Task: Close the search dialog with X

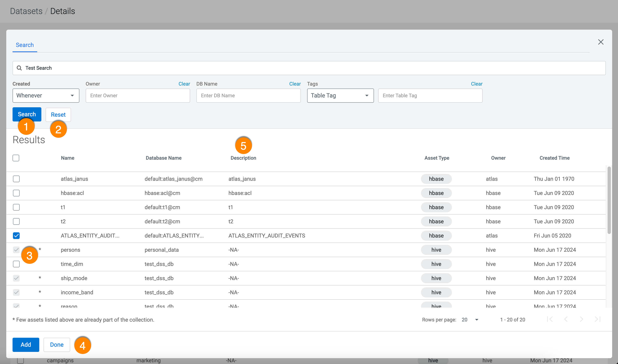Action: (601, 42)
